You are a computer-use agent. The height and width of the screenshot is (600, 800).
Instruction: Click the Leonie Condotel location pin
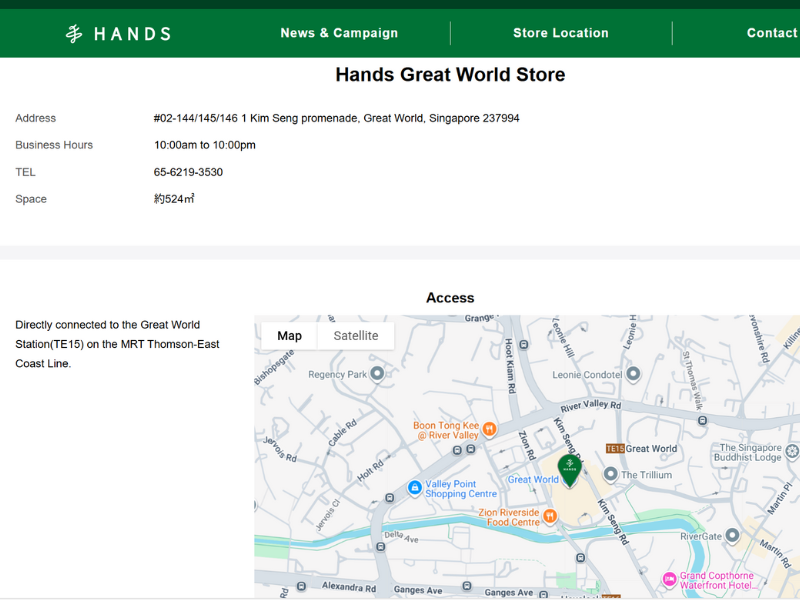(x=632, y=374)
